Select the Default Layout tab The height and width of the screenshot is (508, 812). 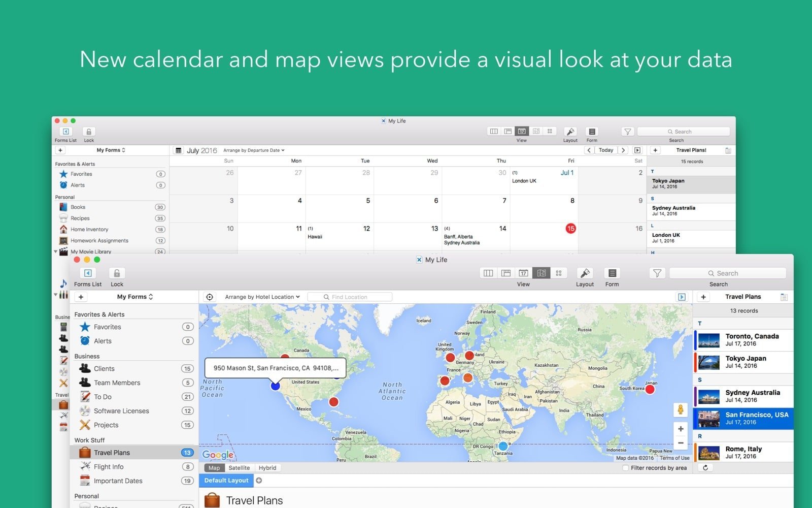click(x=226, y=481)
